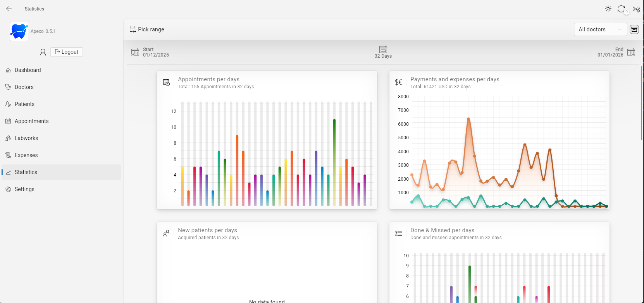The width and height of the screenshot is (644, 303).
Task: Click the Start date 01/12/2025
Action: pyautogui.click(x=156, y=55)
